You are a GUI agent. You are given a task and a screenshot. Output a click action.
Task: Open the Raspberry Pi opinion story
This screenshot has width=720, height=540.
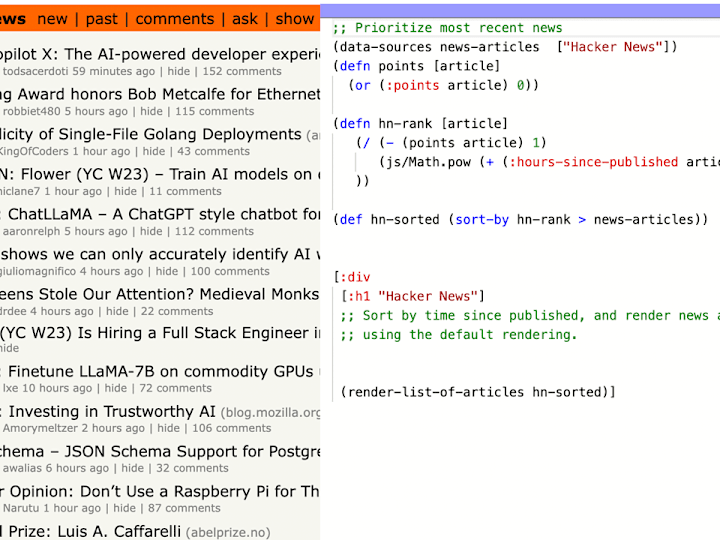pos(160,491)
